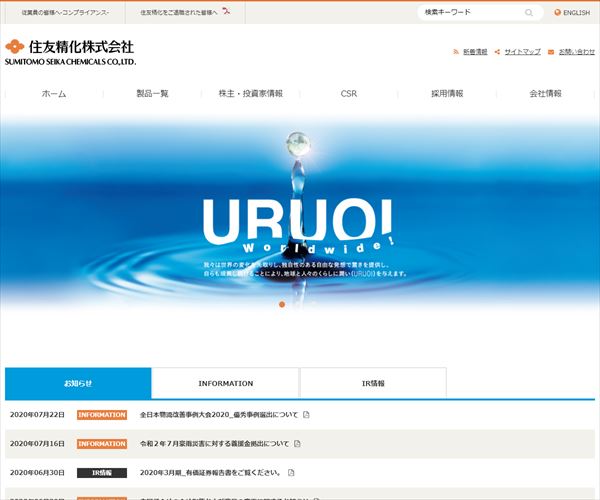Open the お問い合わせ contact link
The width and height of the screenshot is (600, 500).
[577, 51]
